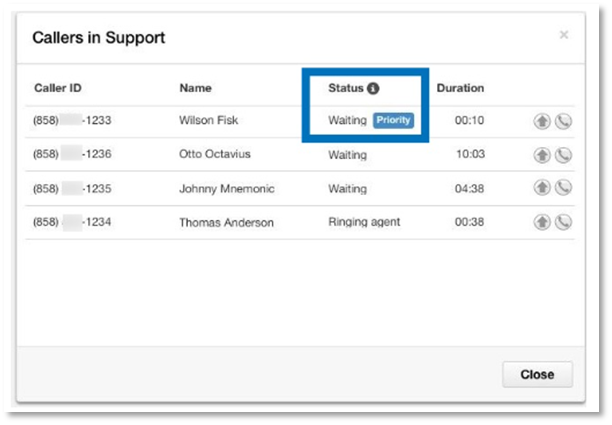
Task: Click the Priority badge on Wilson Fisk
Action: point(393,121)
